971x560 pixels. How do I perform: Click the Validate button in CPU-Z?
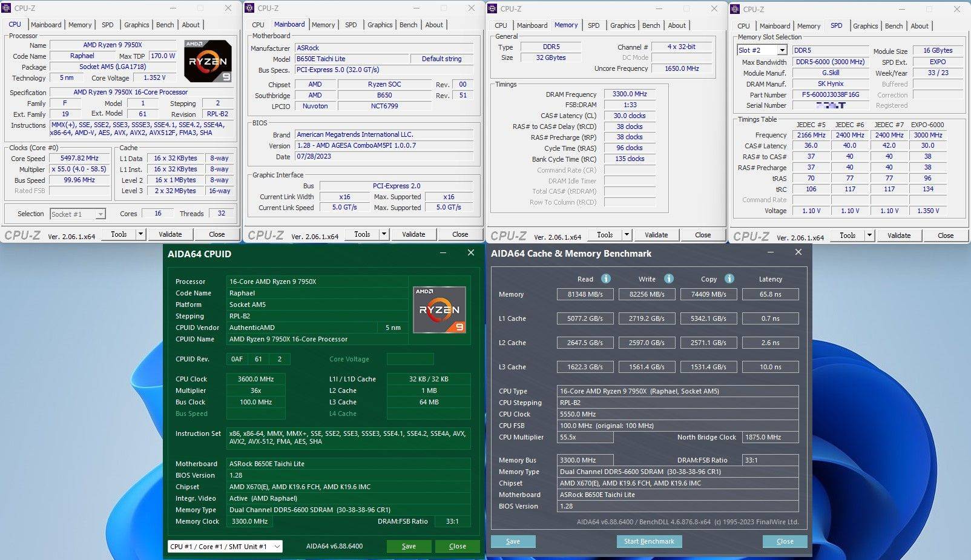tap(170, 234)
